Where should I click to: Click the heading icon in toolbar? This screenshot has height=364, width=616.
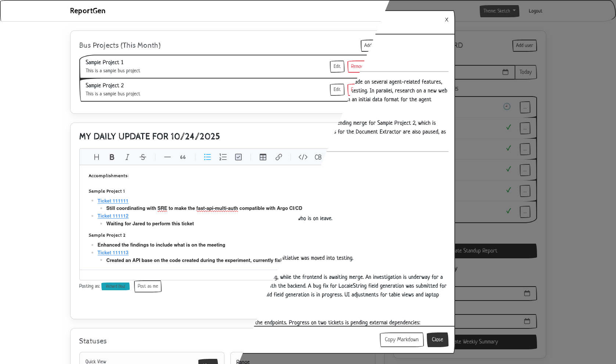97,157
